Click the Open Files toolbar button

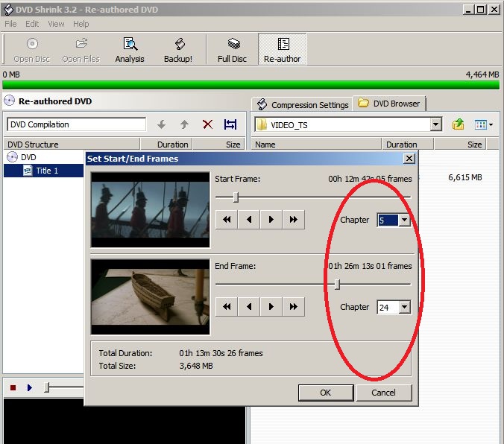(81, 50)
